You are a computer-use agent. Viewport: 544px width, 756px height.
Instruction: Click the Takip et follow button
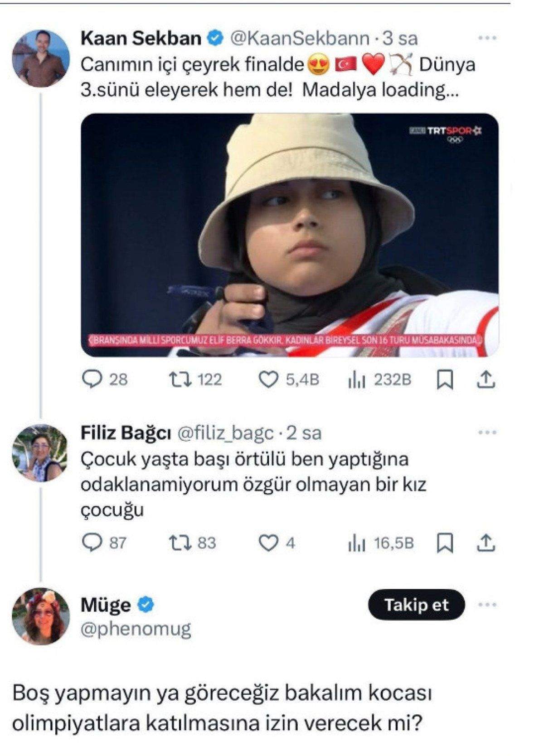pyautogui.click(x=416, y=605)
